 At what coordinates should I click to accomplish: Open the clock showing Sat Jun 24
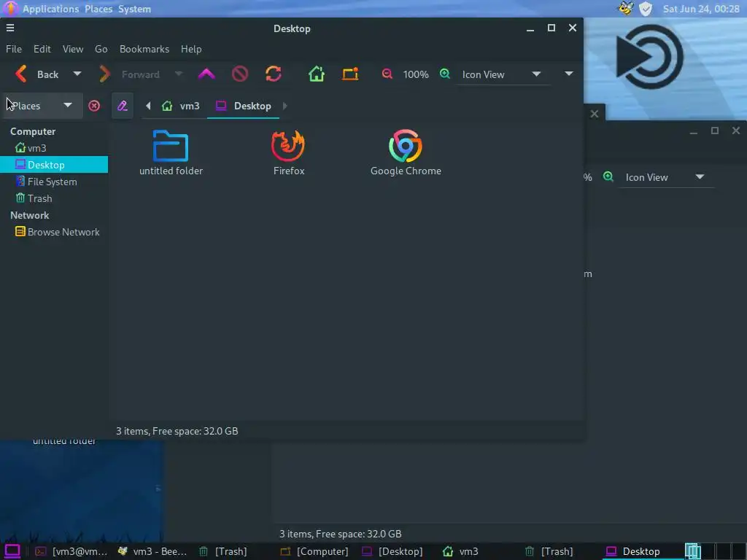701,9
